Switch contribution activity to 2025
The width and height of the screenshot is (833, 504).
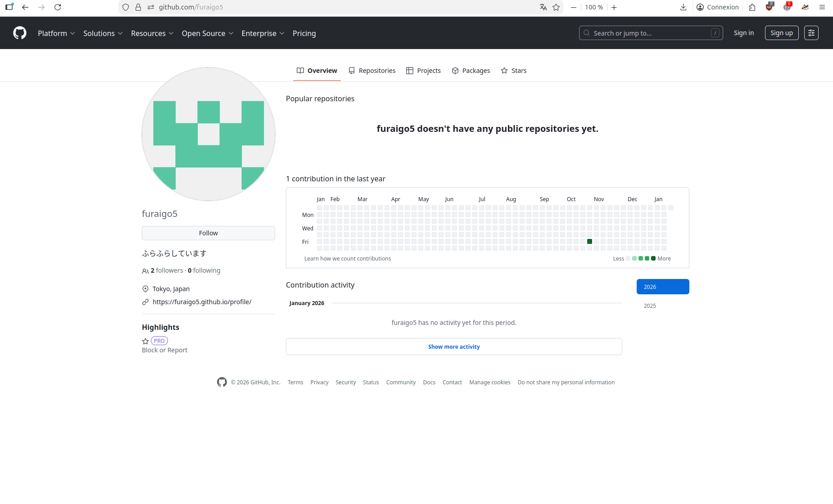pos(650,306)
